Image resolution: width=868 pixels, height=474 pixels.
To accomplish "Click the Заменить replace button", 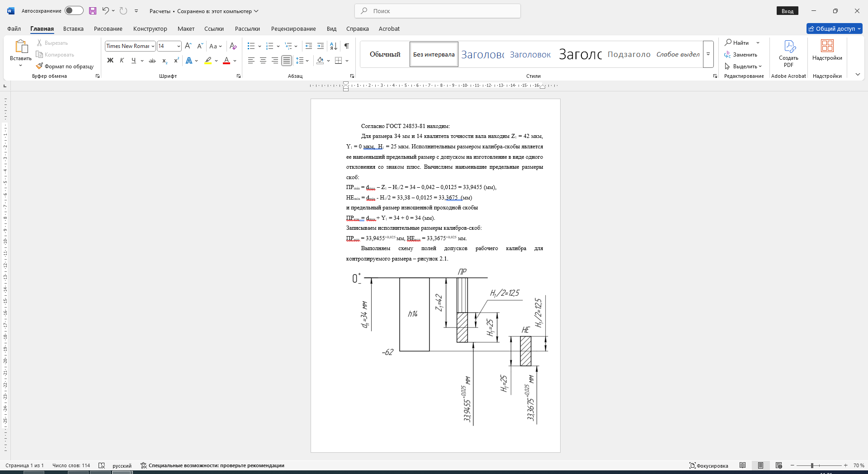I will [741, 55].
